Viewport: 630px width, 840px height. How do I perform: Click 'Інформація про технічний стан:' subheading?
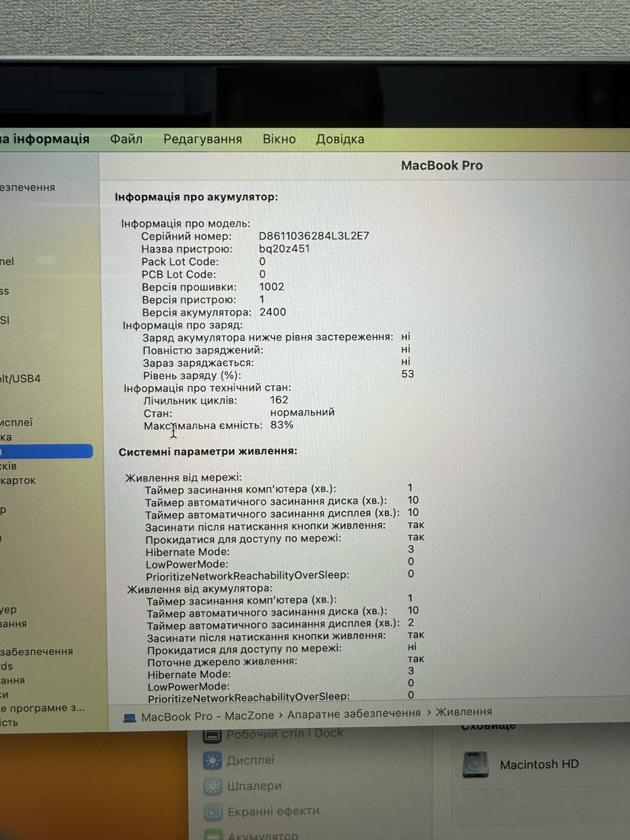click(x=207, y=388)
